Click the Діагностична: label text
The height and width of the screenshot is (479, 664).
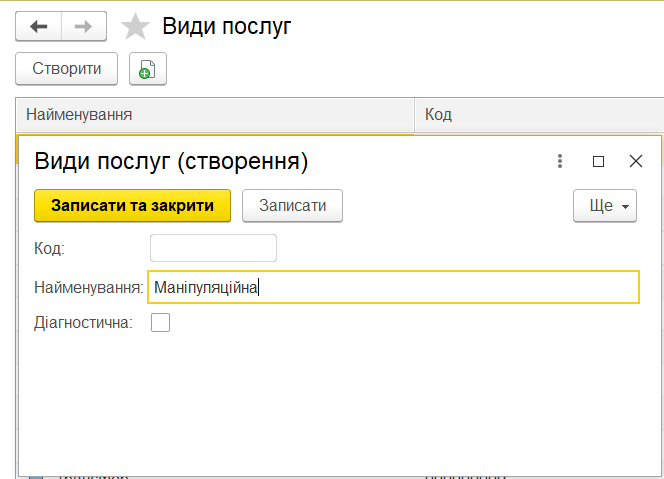tap(83, 322)
